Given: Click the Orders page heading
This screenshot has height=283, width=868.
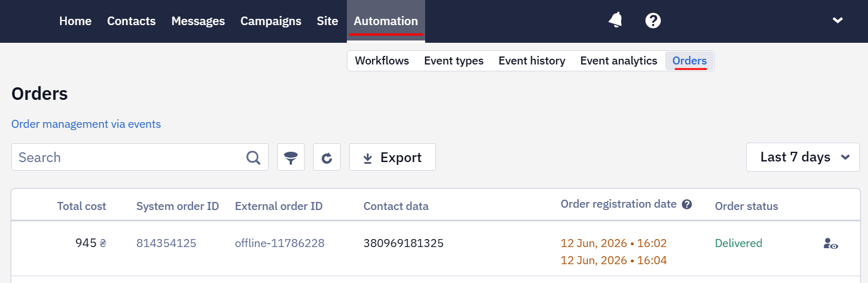Looking at the screenshot, I should [x=39, y=94].
